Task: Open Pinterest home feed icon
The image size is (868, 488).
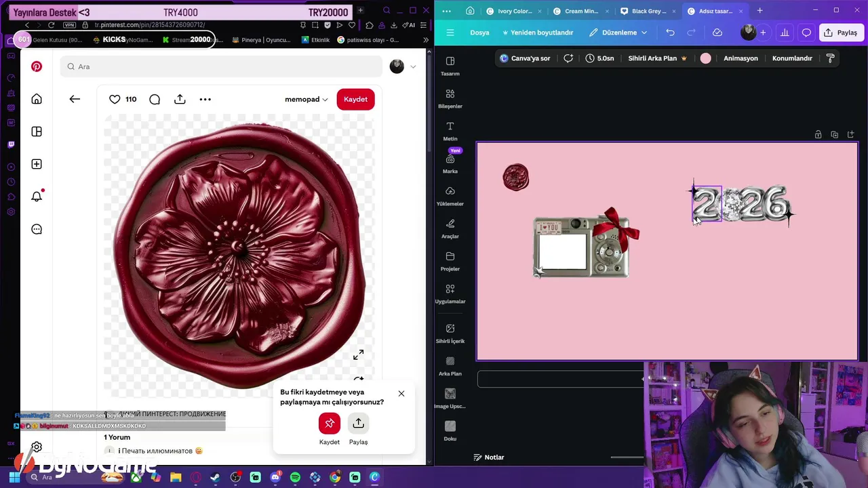Action: click(x=37, y=99)
